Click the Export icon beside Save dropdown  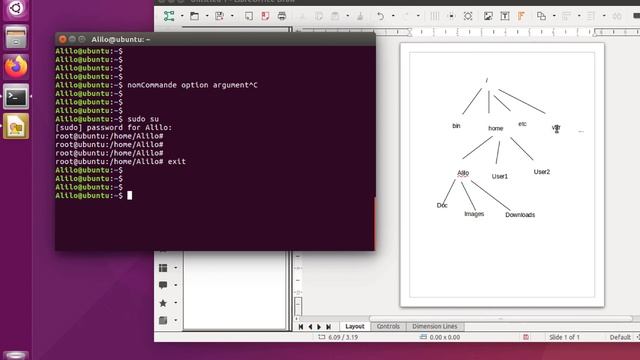tap(249, 16)
